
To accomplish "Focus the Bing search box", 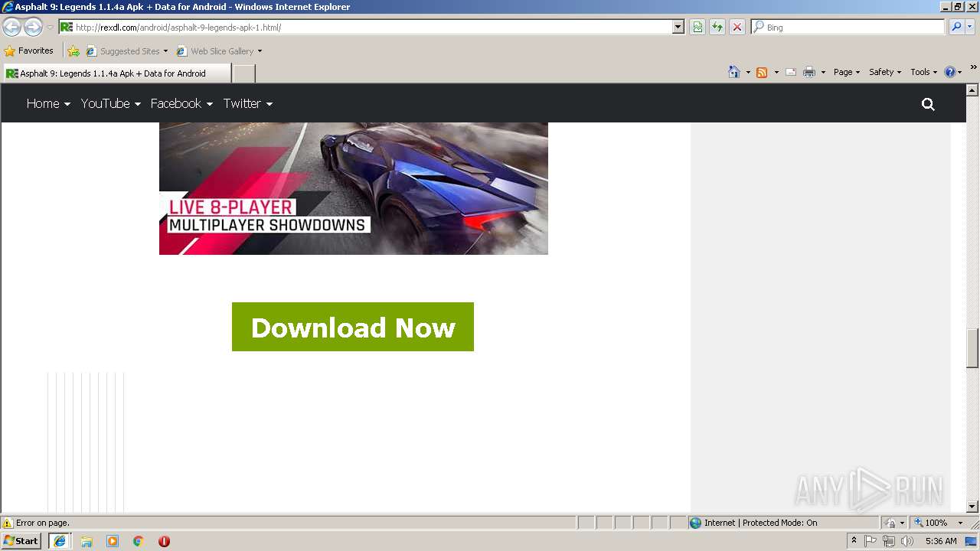I will click(848, 27).
